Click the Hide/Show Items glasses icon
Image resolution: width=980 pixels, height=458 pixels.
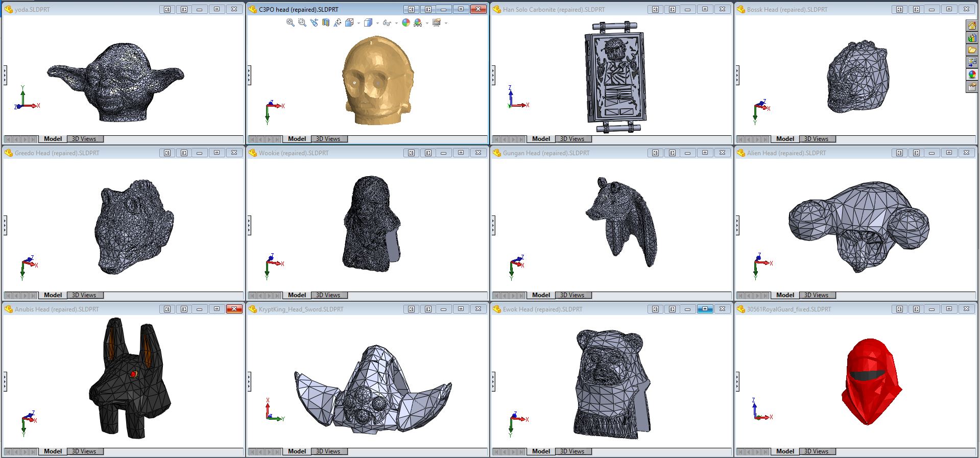pos(387,22)
